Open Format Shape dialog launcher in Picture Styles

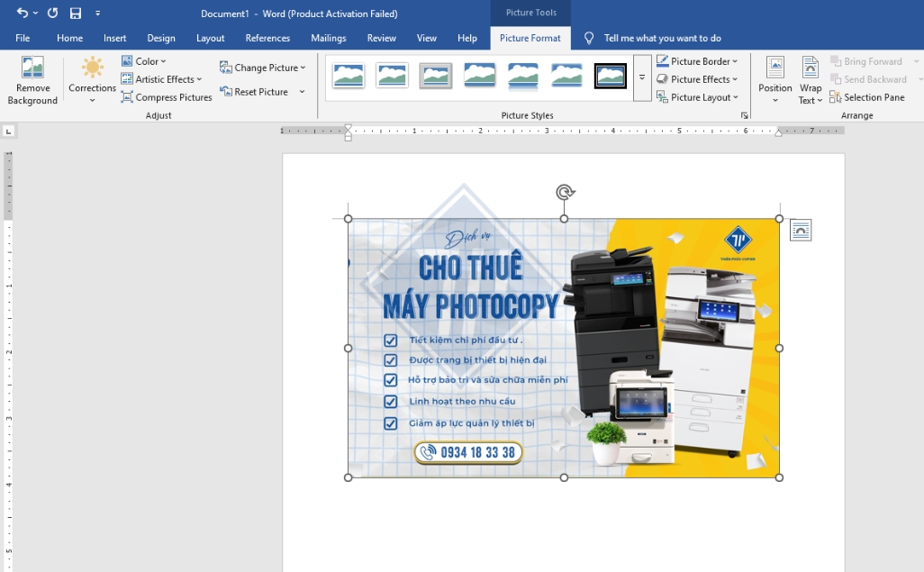click(744, 115)
